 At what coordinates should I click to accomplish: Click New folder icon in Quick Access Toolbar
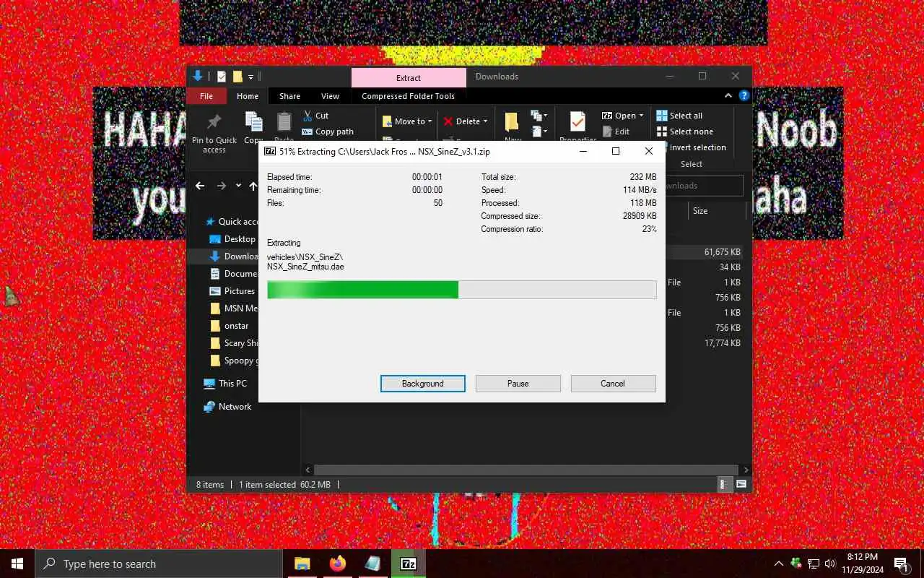click(237, 77)
